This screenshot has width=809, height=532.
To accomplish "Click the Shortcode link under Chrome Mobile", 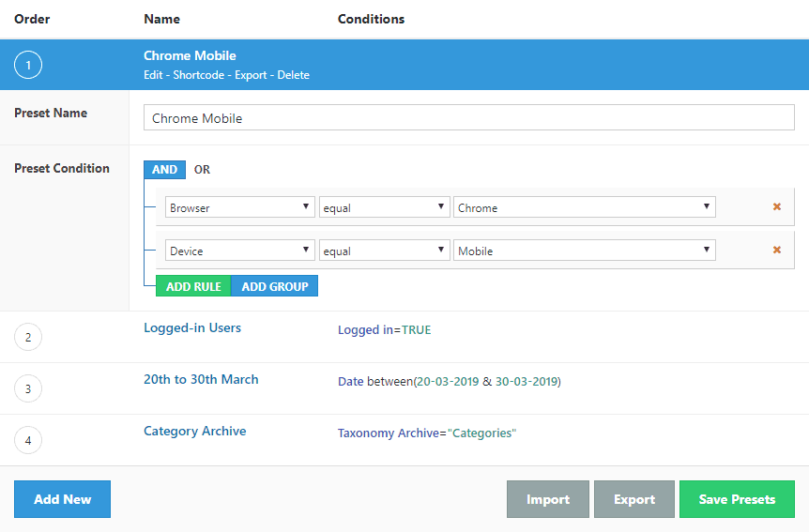I will tap(204, 75).
